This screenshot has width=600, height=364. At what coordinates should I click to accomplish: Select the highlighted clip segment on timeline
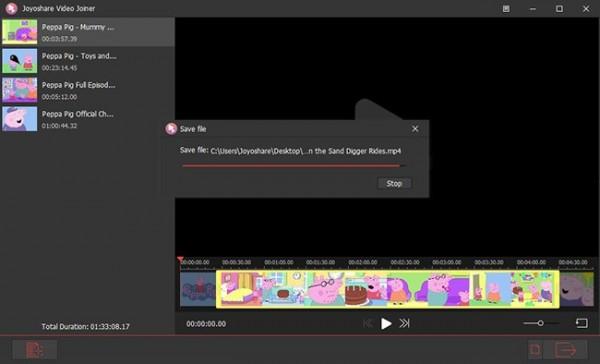(388, 289)
